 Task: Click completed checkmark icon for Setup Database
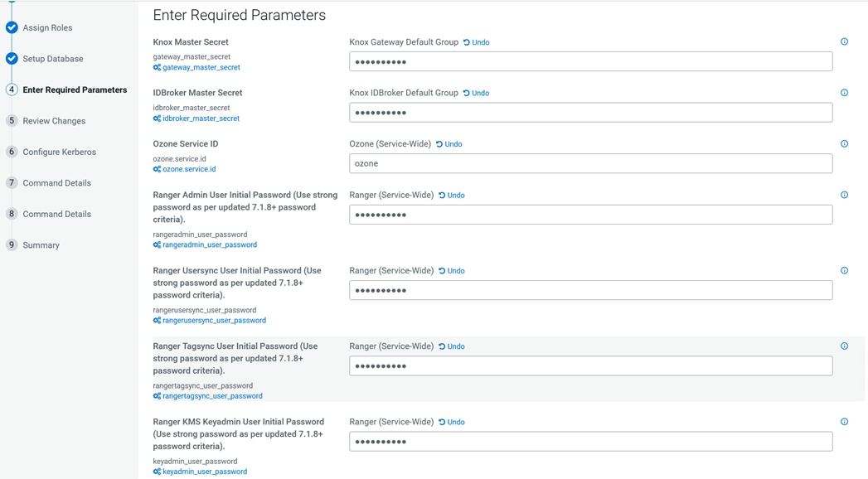click(12, 59)
